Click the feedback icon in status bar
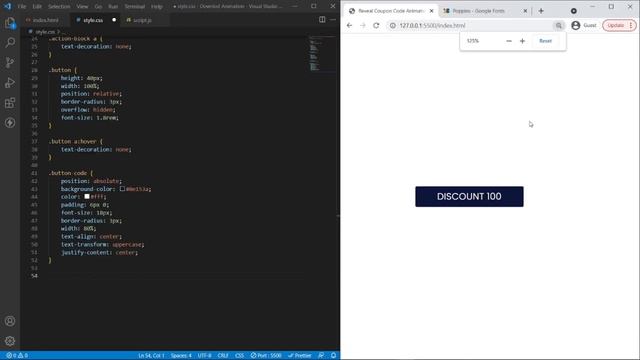Image resolution: width=640 pixels, height=360 pixels. tap(321, 356)
